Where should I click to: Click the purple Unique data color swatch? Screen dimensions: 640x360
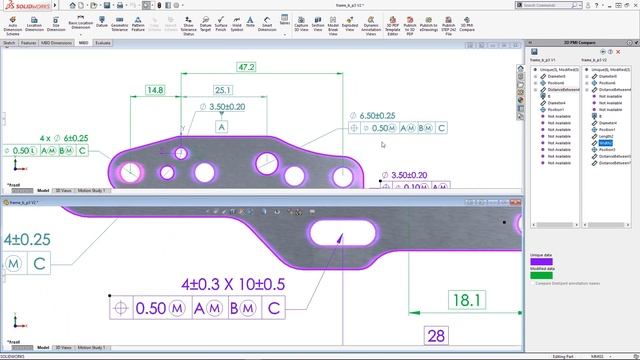(x=541, y=262)
